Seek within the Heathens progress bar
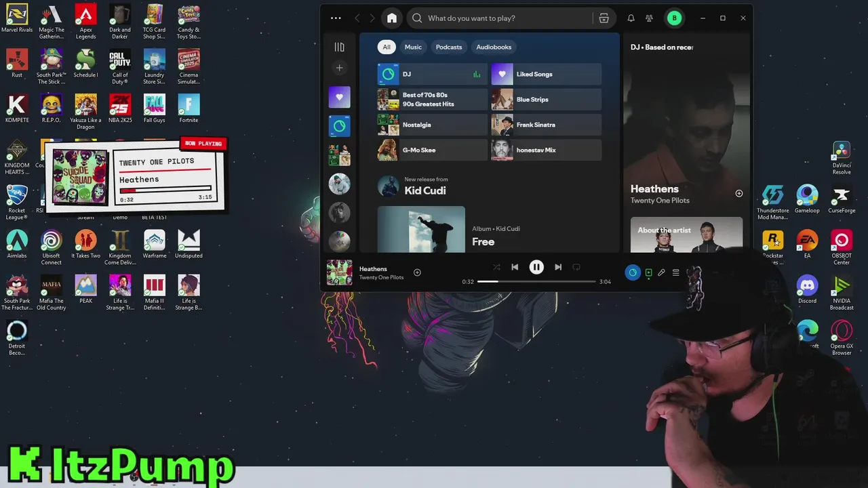868x488 pixels. (x=536, y=281)
